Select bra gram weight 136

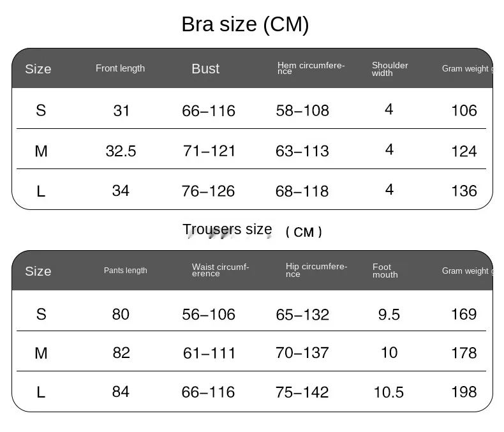464,191
